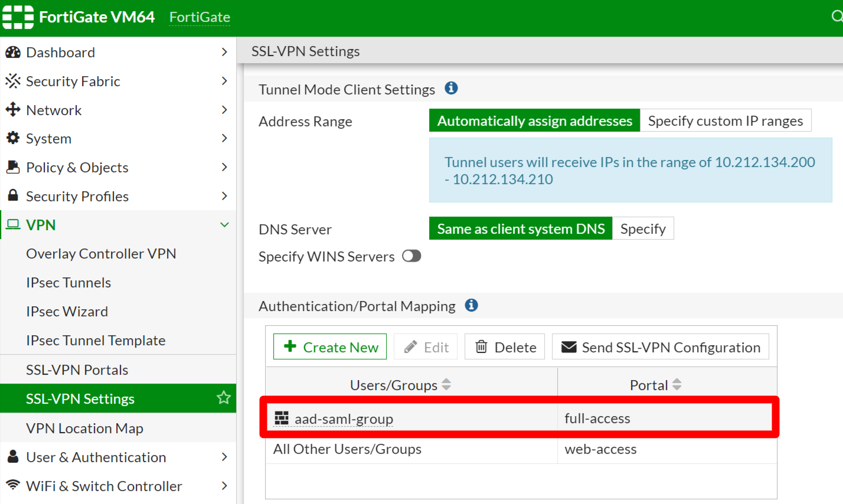Open search magnifier in top bar

[837, 17]
